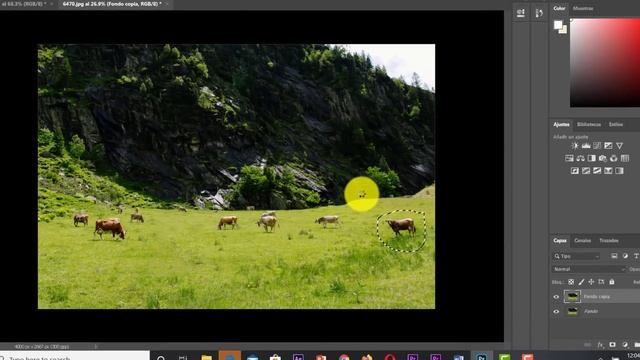Screen dimensions: 640x360
Task: Add a Selective Color adjustment
Action: [608, 171]
